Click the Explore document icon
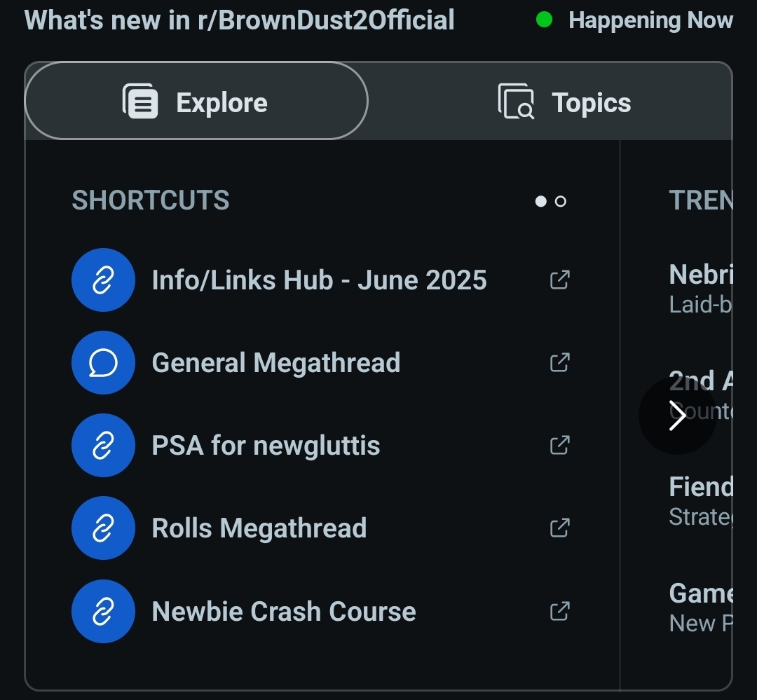 (x=140, y=101)
